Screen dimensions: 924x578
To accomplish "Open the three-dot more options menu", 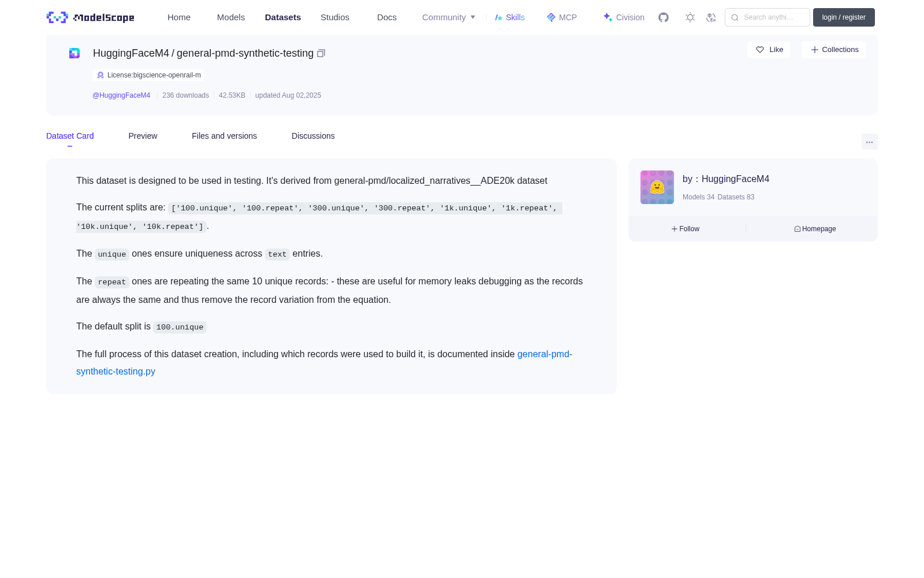I will click(869, 142).
